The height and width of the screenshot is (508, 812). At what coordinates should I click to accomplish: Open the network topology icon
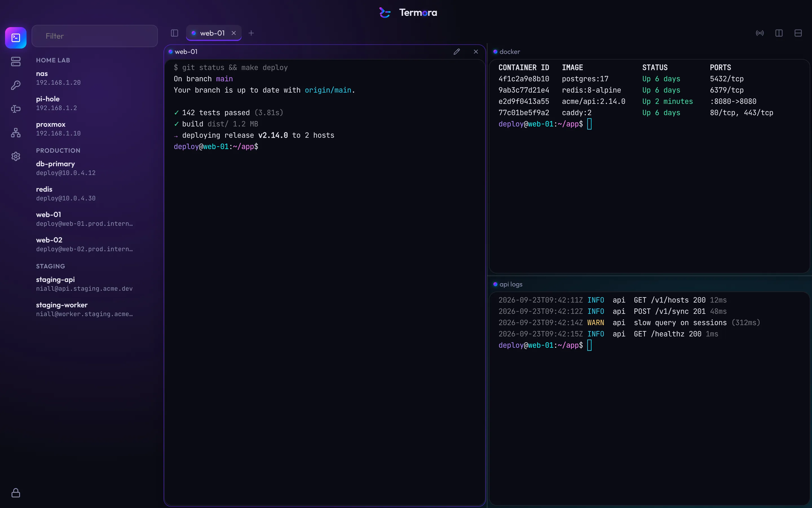[16, 133]
